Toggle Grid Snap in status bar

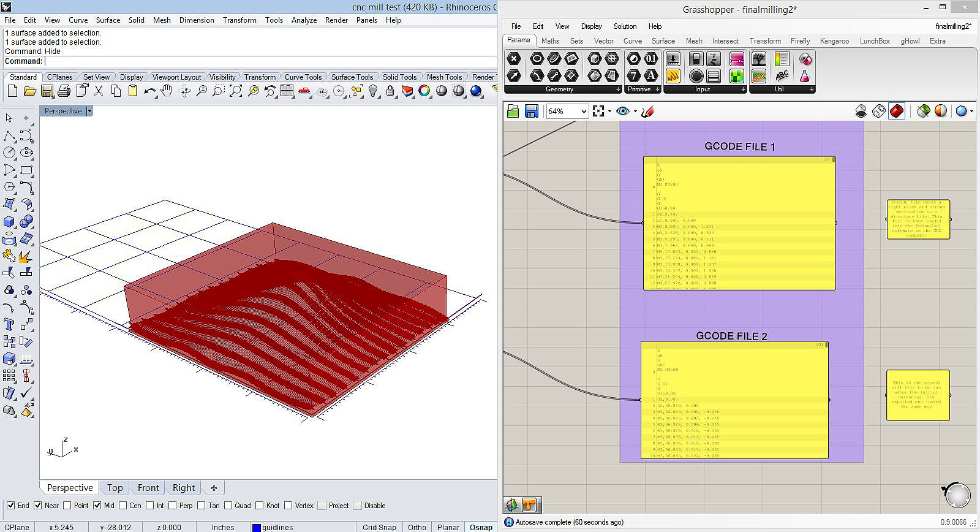[x=379, y=527]
